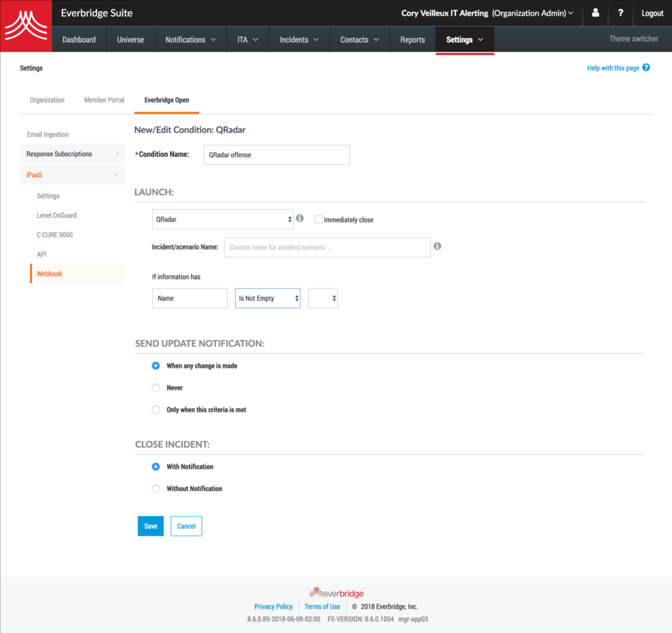Open 'Help with this page' link
Screen dimensions: 672x633
click(613, 68)
